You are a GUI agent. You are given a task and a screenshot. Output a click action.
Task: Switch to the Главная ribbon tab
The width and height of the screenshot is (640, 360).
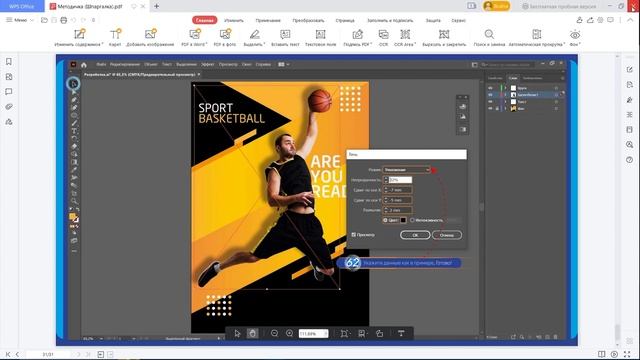204,20
